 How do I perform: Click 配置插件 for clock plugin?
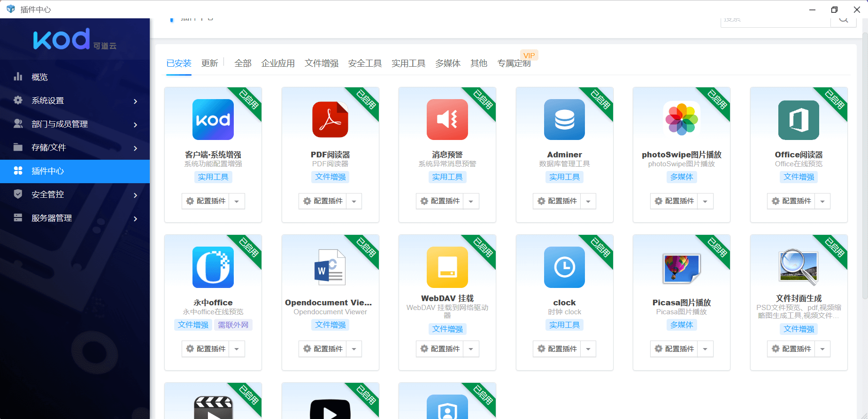(x=557, y=349)
